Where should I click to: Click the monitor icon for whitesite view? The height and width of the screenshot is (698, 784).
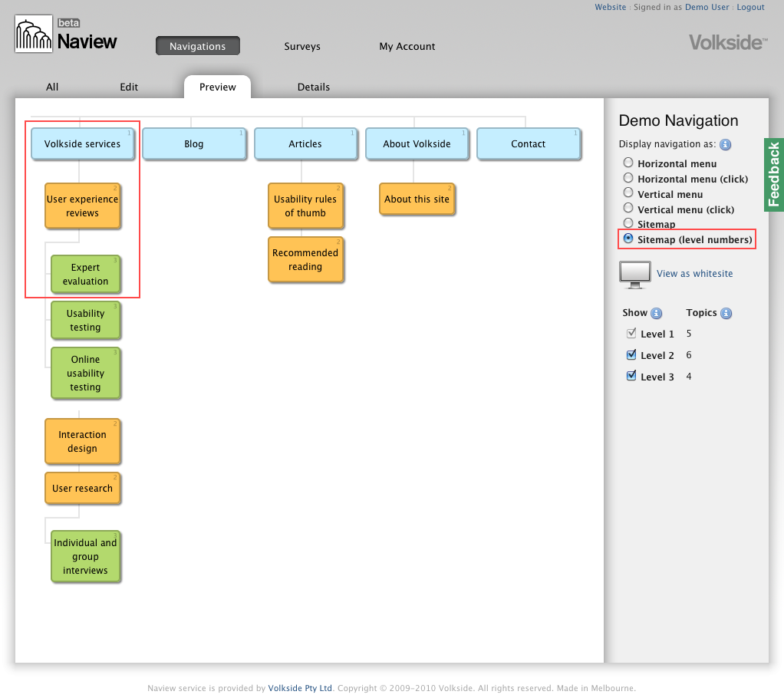coord(635,275)
